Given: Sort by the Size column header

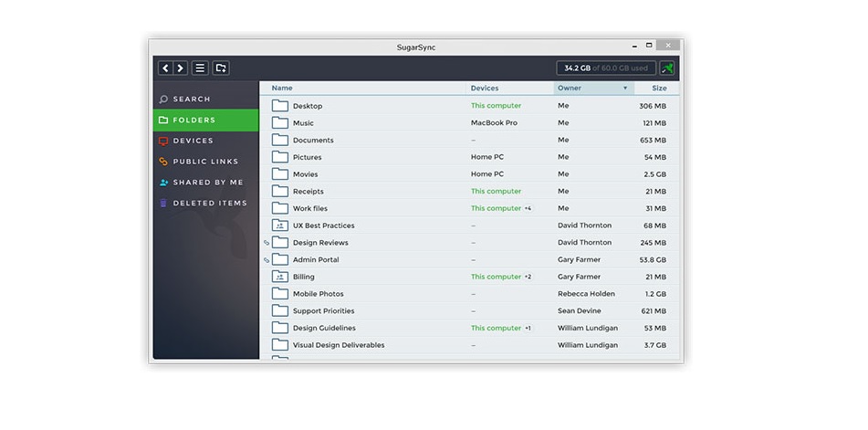Looking at the screenshot, I should coord(659,88).
